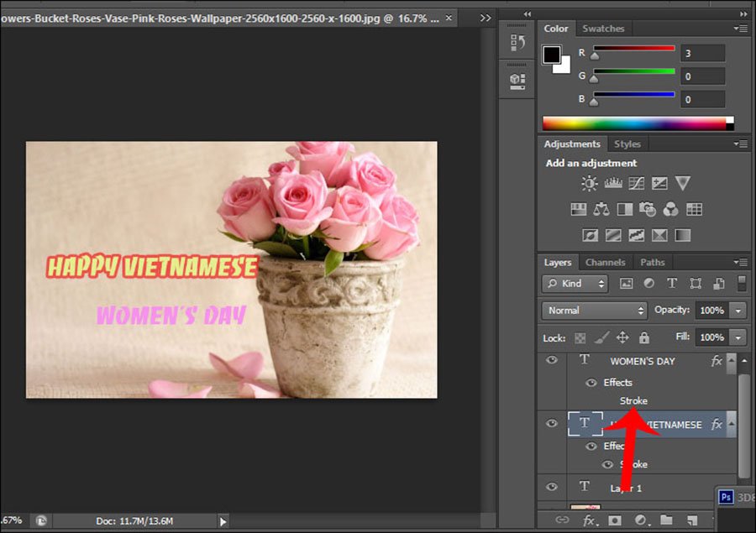Add layer mask from Layers panel bottom

(615, 520)
